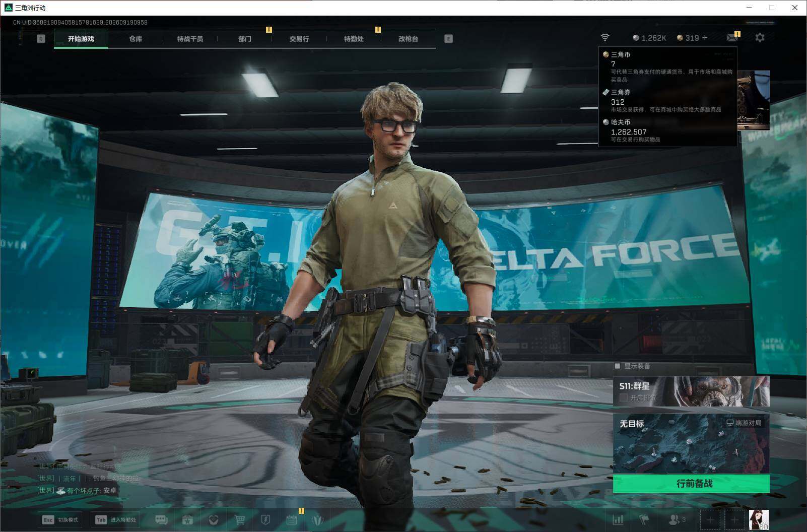807x532 pixels.
Task: Click the lightning shield icon
Action: pyautogui.click(x=265, y=519)
